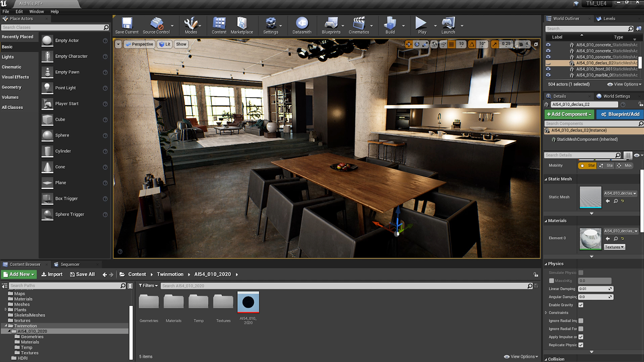Open the Blueprints toolbar icon
This screenshot has width=644, height=362.
pos(331,24)
